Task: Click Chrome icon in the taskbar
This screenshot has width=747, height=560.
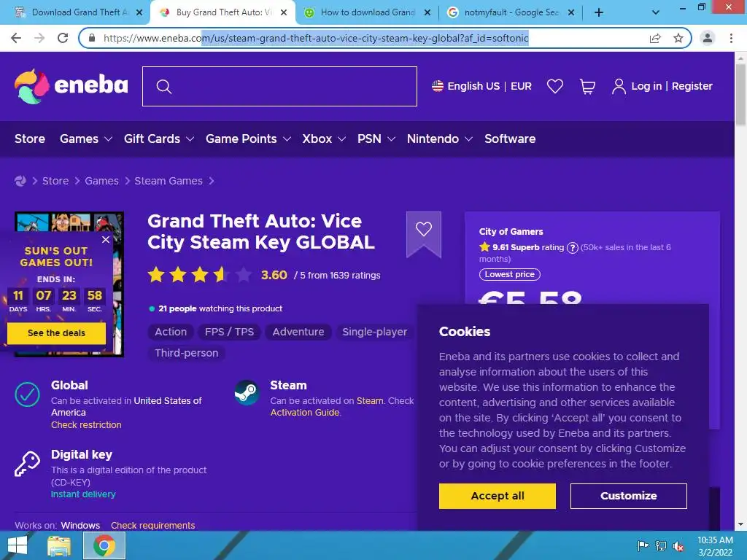Action: [104, 545]
